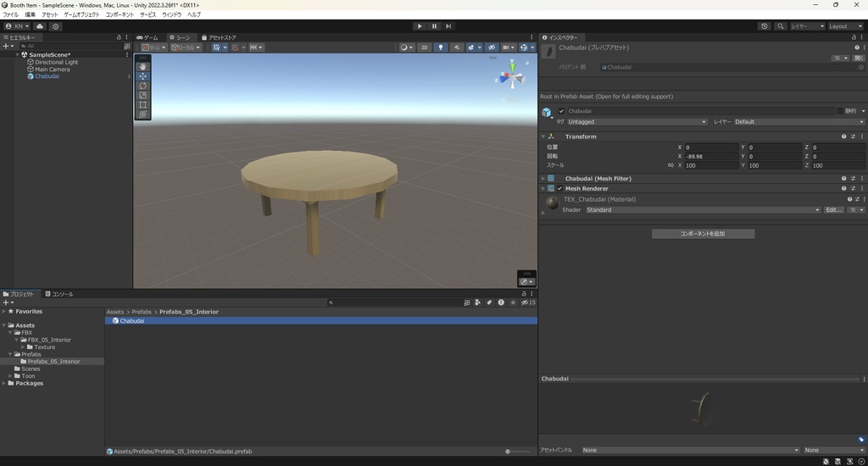Click the rotation X field value
The image size is (868, 466).
click(x=711, y=157)
